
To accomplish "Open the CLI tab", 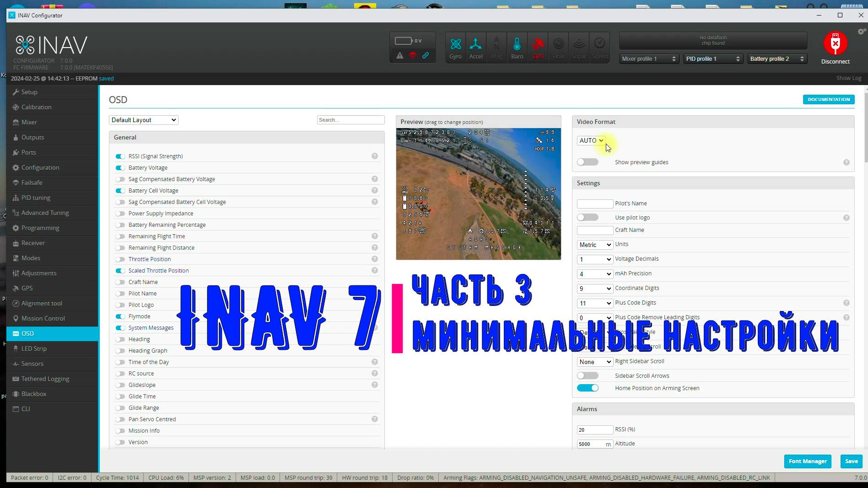I will pos(52,409).
